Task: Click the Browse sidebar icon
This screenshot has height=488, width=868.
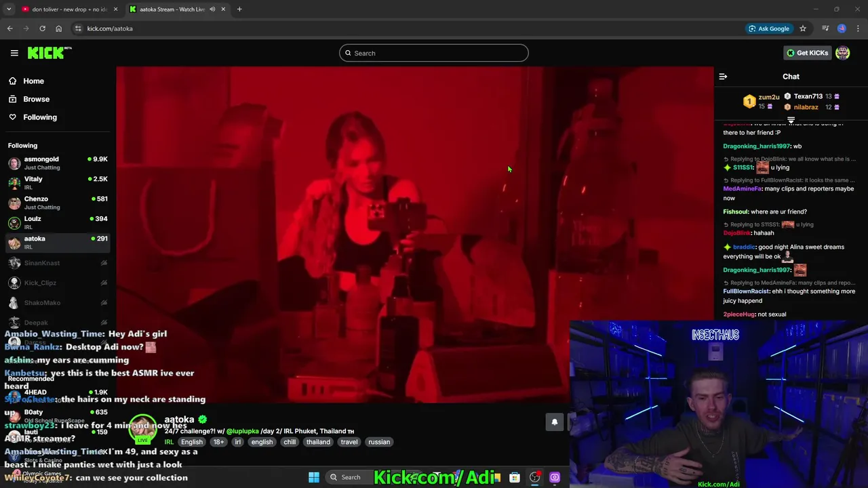Action: tap(13, 99)
